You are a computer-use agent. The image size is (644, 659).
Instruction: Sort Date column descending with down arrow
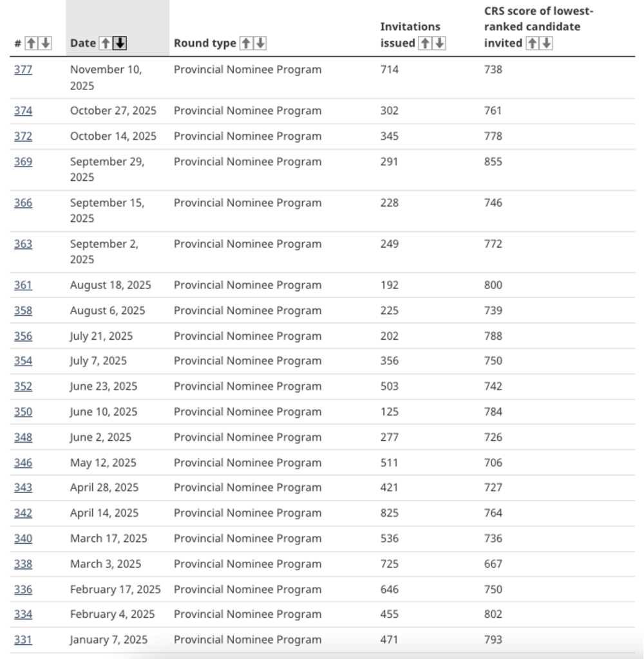pos(120,43)
